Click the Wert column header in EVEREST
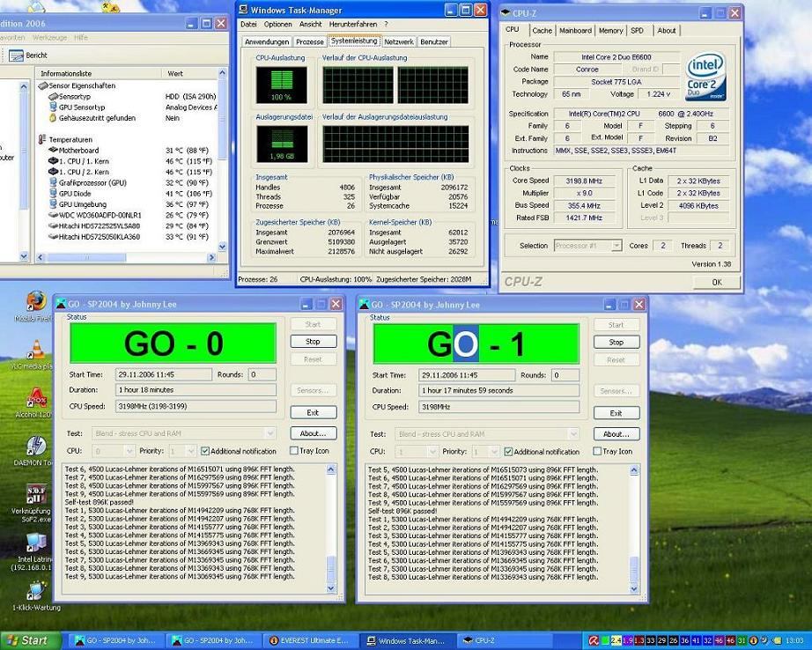 [189, 74]
